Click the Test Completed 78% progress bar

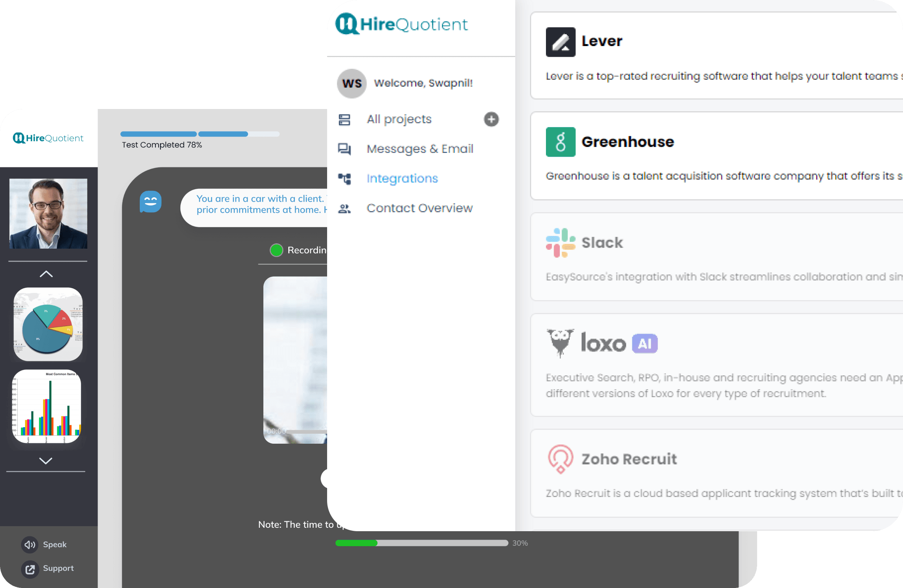200,134
